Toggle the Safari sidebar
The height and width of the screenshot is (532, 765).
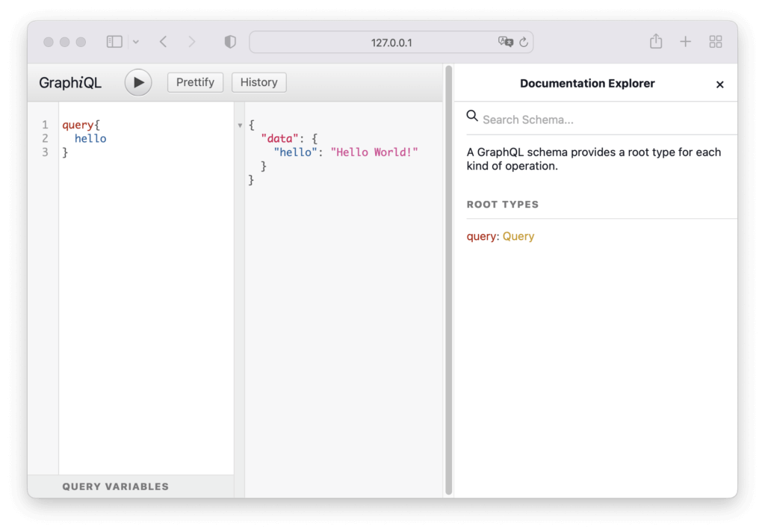tap(114, 41)
